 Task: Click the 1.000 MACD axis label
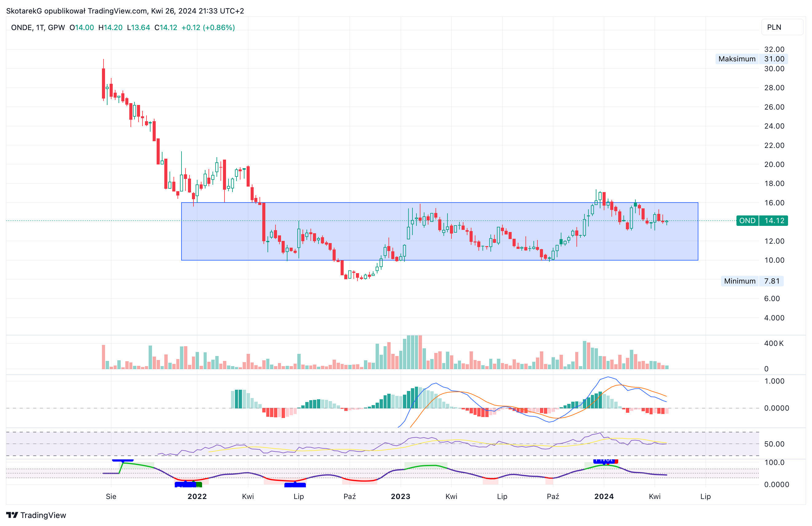[774, 381]
